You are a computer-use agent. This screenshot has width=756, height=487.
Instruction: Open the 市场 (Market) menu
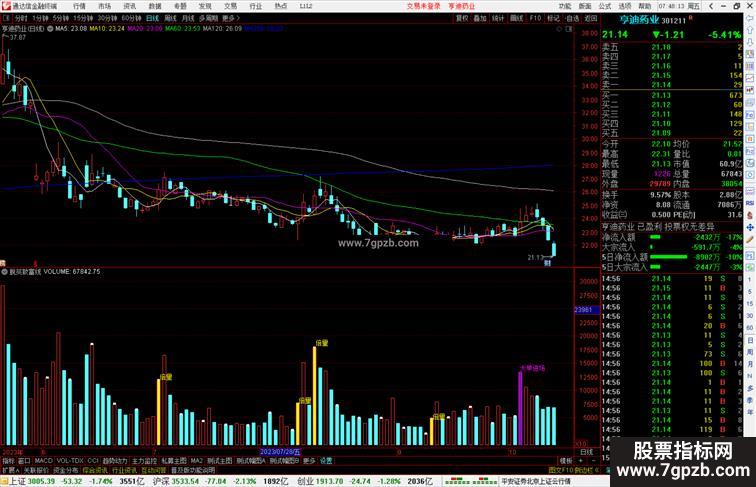[104, 6]
